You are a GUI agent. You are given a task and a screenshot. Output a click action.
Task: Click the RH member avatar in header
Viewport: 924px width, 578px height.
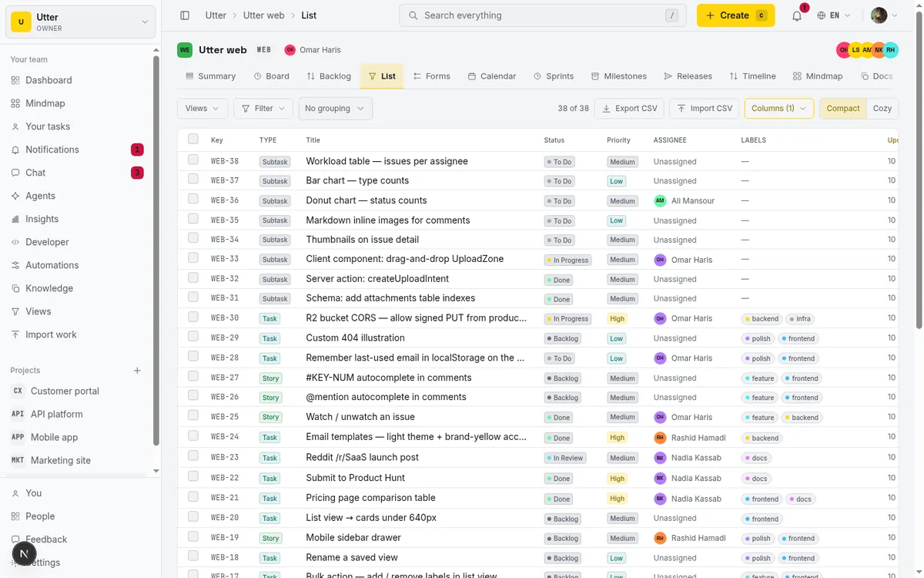[891, 50]
